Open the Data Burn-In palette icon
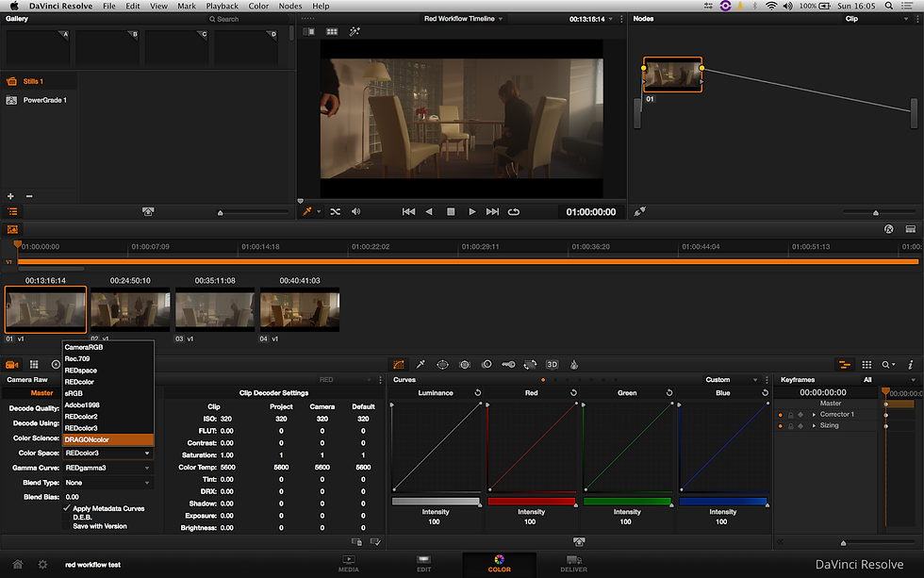Viewport: 924px width, 578px height. point(574,365)
